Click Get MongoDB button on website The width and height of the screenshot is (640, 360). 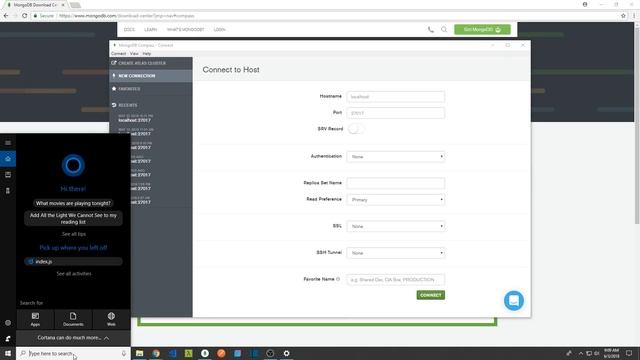coord(482,29)
